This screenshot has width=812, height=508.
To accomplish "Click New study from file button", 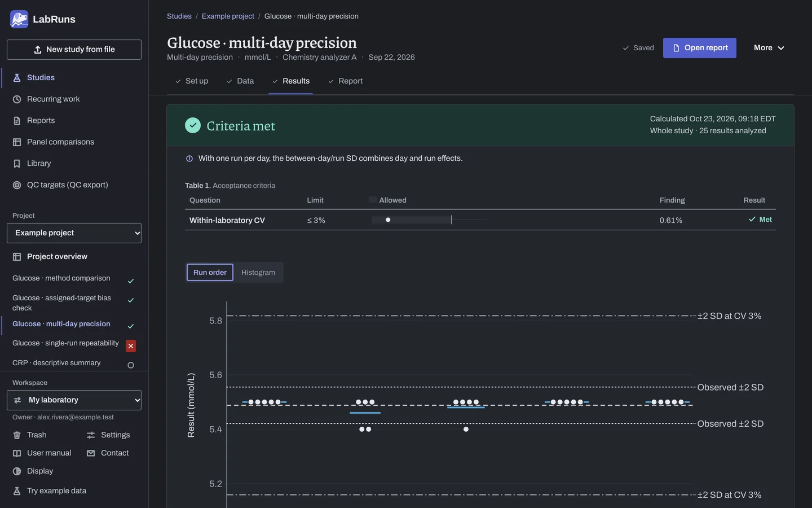I will point(74,50).
